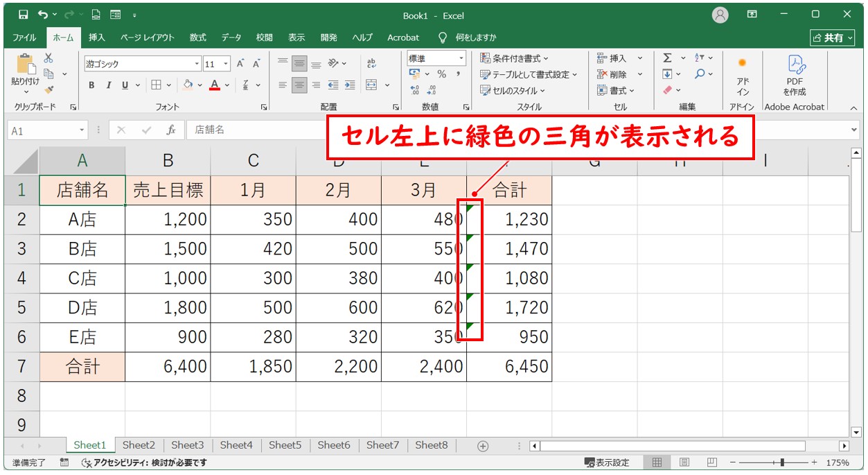Click the Find and Select magnifier icon
Image resolution: width=868 pixels, height=475 pixels.
tap(700, 74)
